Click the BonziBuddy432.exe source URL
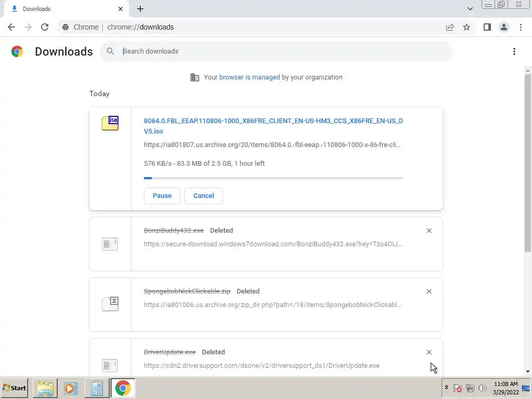Screen dimensions: 532x399 pyautogui.click(x=273, y=244)
